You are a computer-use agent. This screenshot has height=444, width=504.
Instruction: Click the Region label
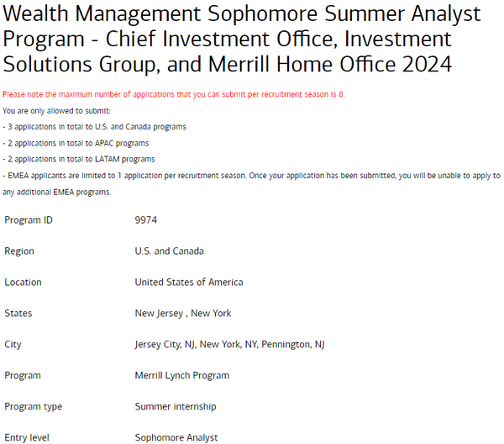19,251
